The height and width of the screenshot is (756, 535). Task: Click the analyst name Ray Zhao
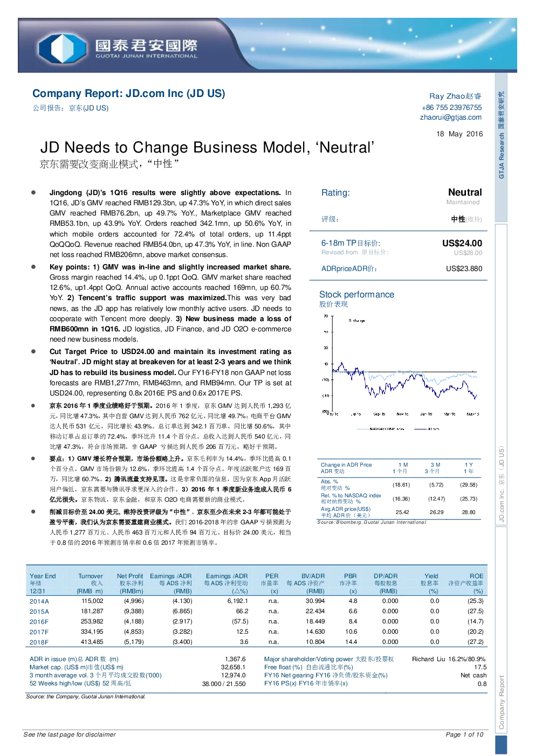click(x=455, y=96)
